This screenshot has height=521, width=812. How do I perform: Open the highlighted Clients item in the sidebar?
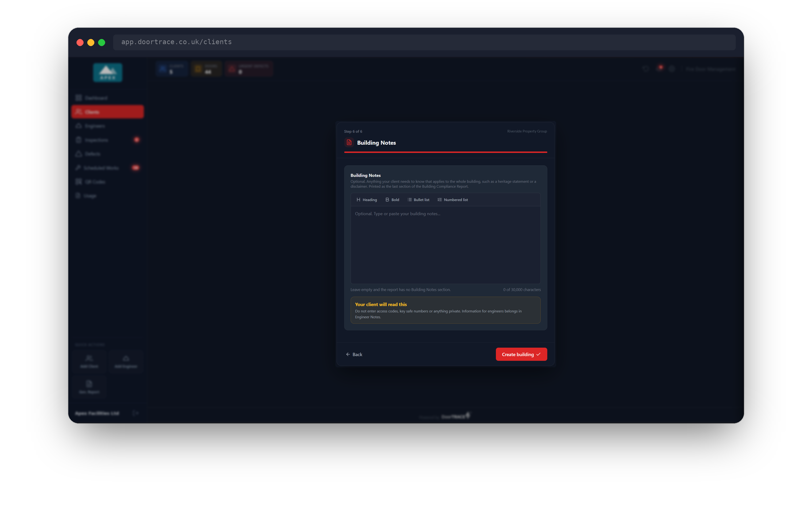coord(107,112)
